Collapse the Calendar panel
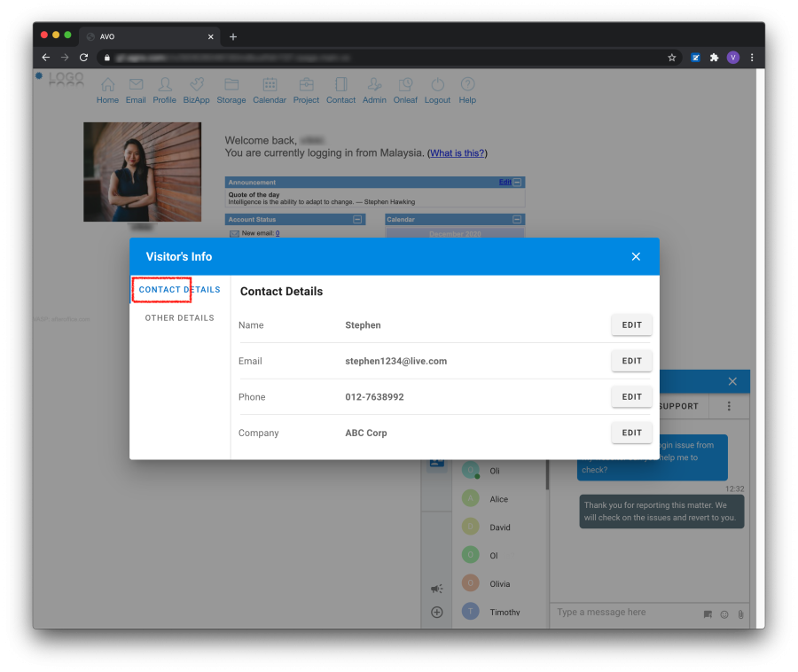Image resolution: width=798 pixels, height=672 pixels. click(x=519, y=219)
